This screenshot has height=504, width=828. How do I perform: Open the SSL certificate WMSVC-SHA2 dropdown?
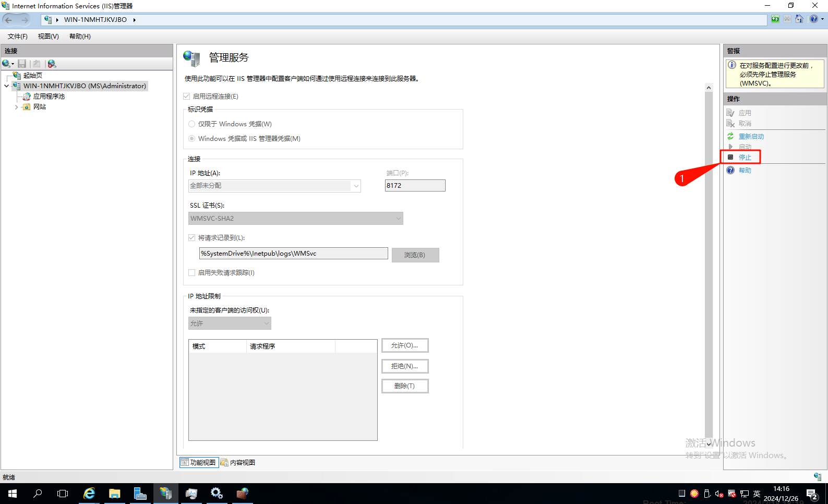point(296,219)
